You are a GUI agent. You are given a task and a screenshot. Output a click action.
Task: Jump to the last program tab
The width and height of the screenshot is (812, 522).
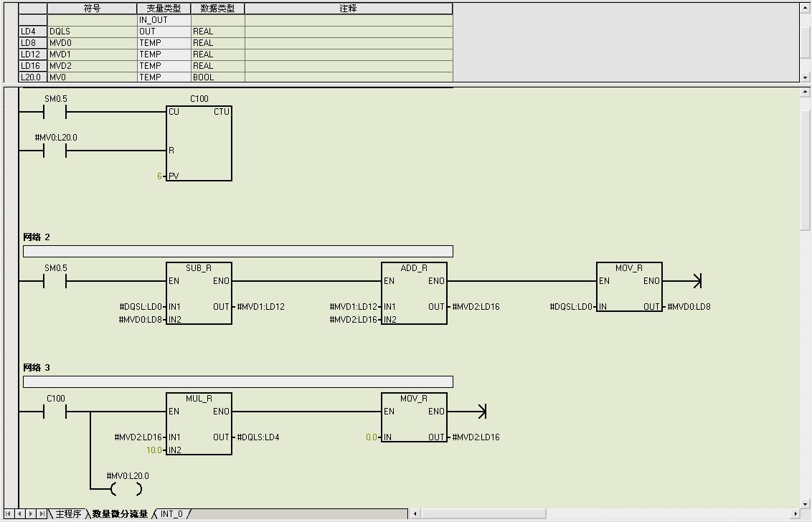tap(43, 514)
